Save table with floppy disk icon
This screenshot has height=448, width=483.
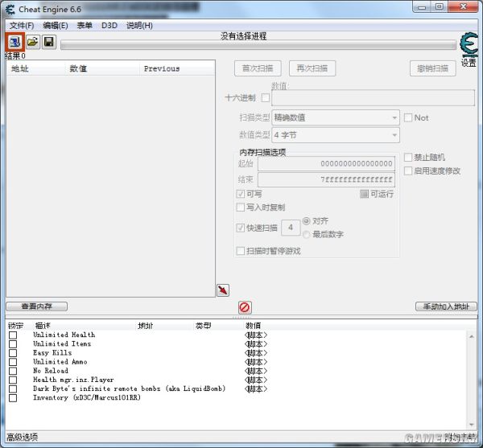49,42
